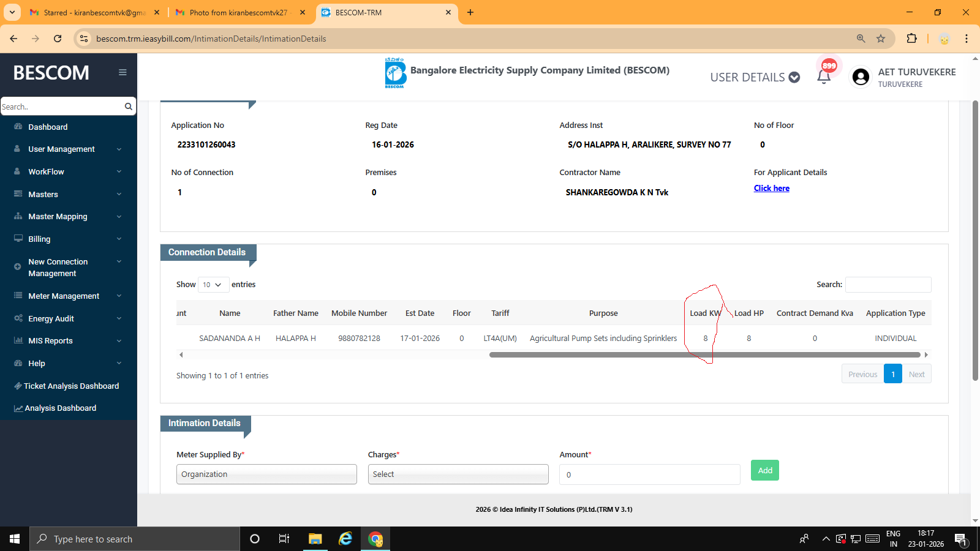Expand the Billing menu chevron
Image resolution: width=980 pixels, height=551 pixels.
point(119,239)
